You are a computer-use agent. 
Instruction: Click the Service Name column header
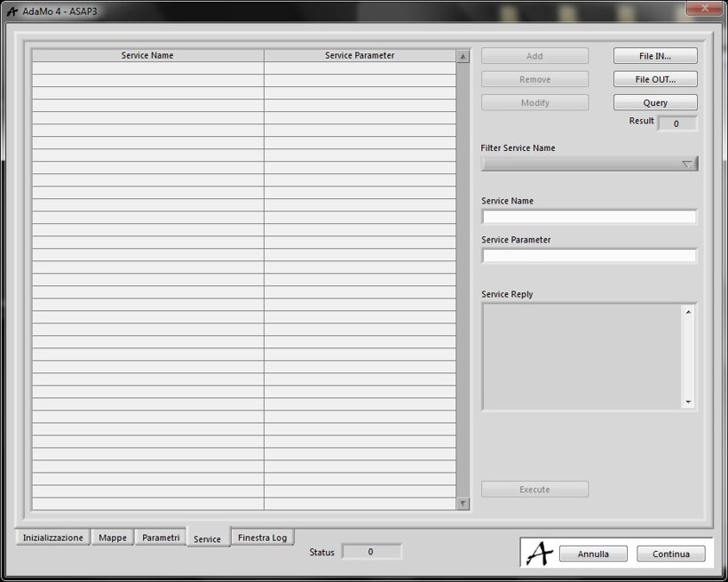tap(147, 55)
